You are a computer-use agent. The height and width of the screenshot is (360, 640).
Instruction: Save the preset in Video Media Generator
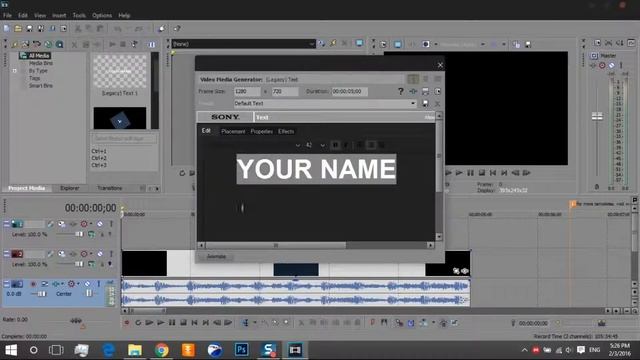coord(425,104)
